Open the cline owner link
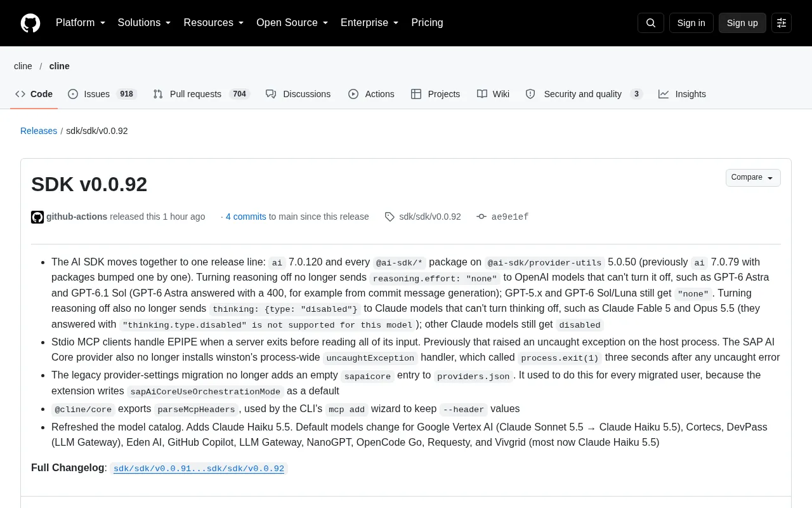The width and height of the screenshot is (812, 508). pyautogui.click(x=23, y=66)
